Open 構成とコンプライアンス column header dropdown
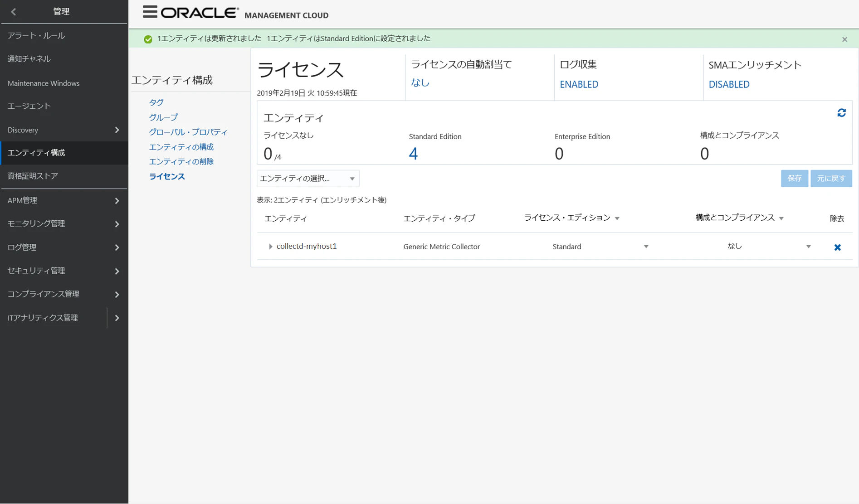 point(781,218)
